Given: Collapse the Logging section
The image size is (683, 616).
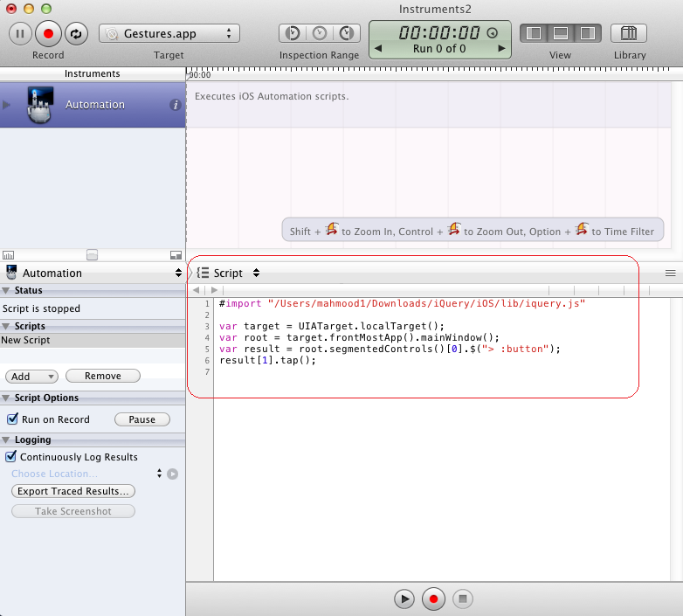Looking at the screenshot, I should click(x=5, y=440).
